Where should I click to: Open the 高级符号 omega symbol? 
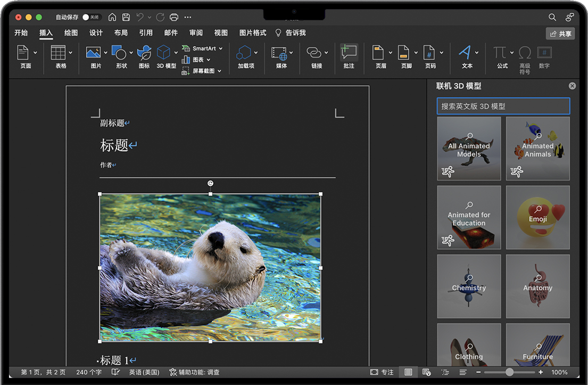(x=525, y=53)
